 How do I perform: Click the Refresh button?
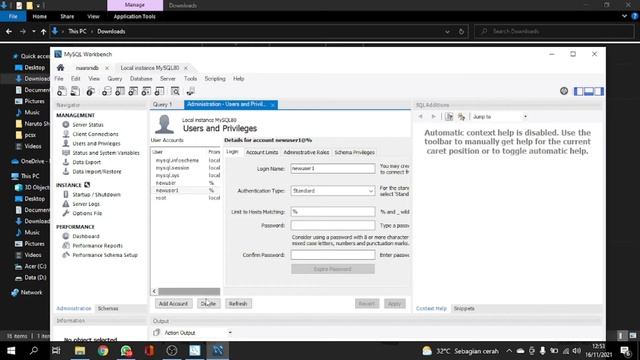pyautogui.click(x=238, y=304)
